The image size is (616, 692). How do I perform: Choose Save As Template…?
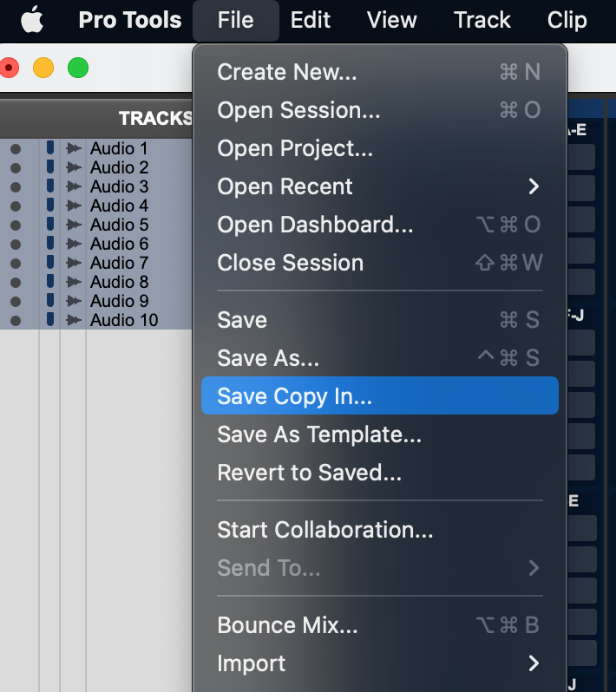[380, 434]
